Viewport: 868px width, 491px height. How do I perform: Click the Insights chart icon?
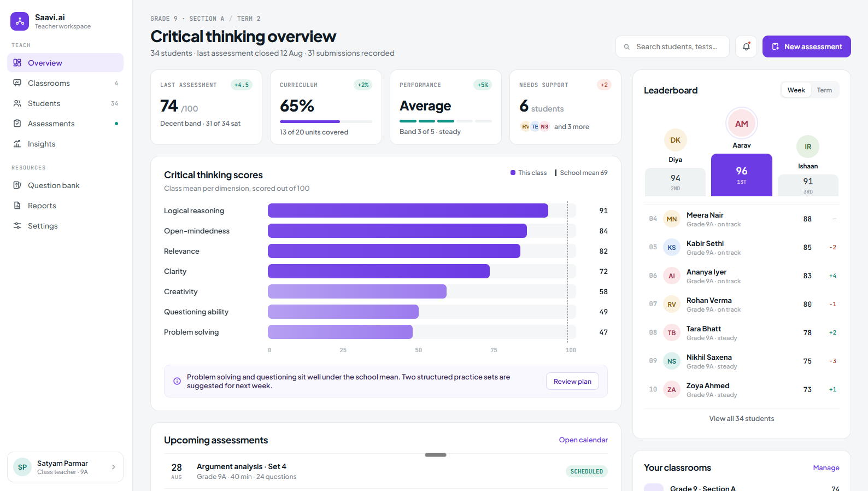point(17,144)
